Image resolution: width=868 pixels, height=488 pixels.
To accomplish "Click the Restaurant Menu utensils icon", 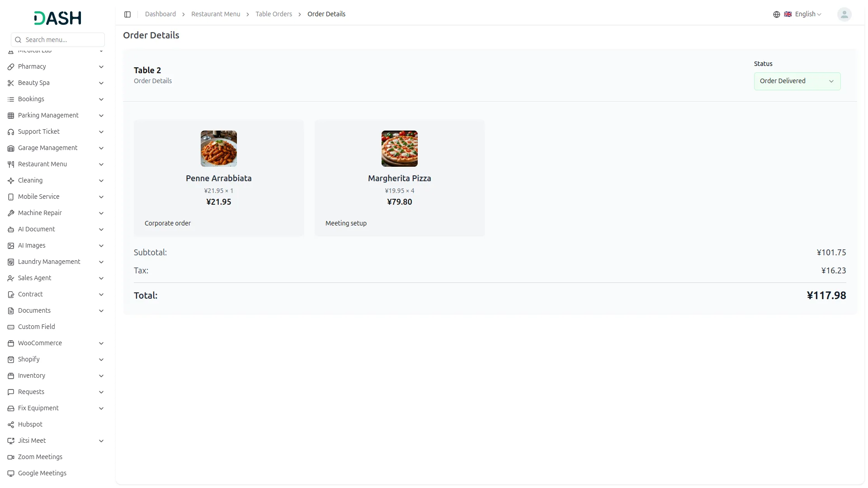I will click(x=11, y=164).
